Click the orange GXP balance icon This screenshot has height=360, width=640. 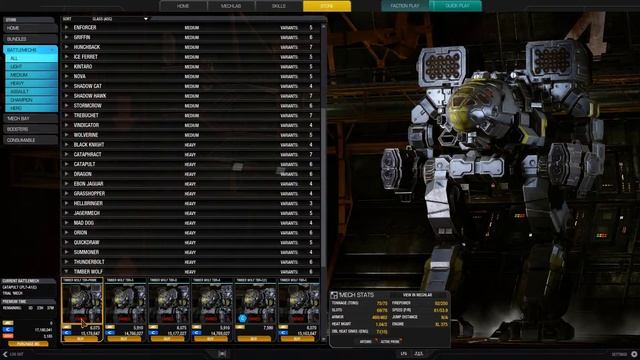pyautogui.click(x=8, y=336)
